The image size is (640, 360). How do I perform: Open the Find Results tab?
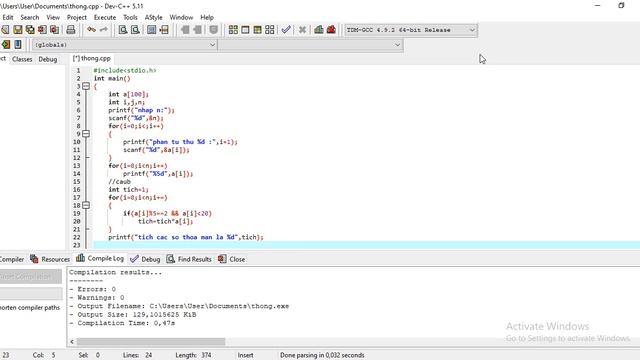pyautogui.click(x=189, y=259)
